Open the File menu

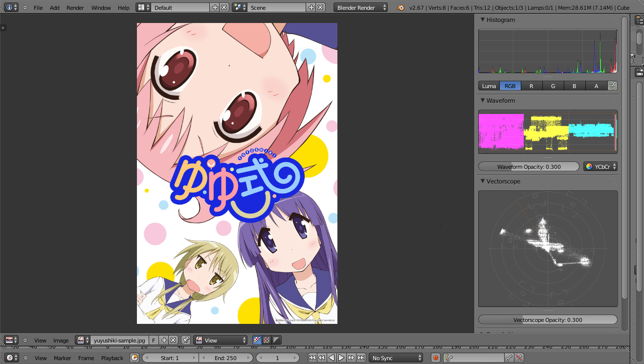coord(38,8)
